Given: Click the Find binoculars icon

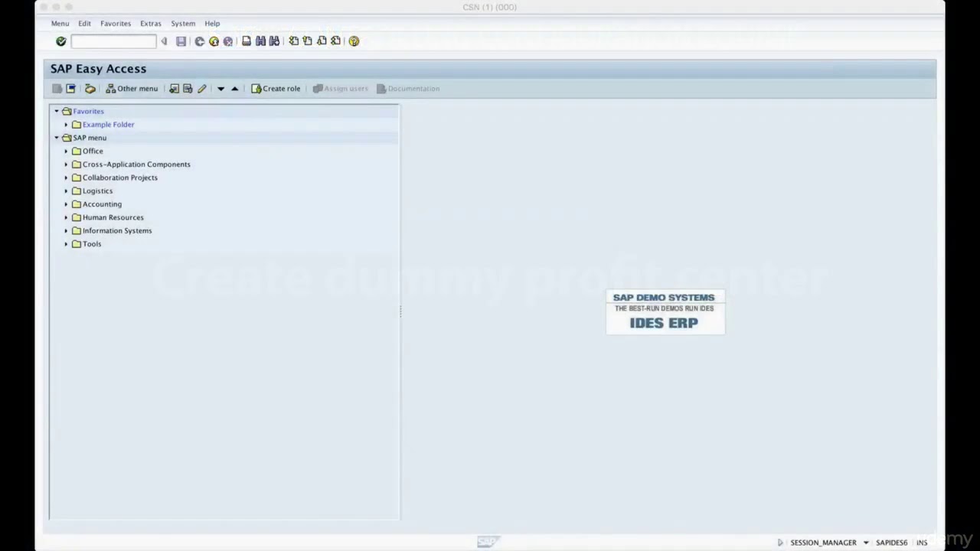Looking at the screenshot, I should click(260, 41).
